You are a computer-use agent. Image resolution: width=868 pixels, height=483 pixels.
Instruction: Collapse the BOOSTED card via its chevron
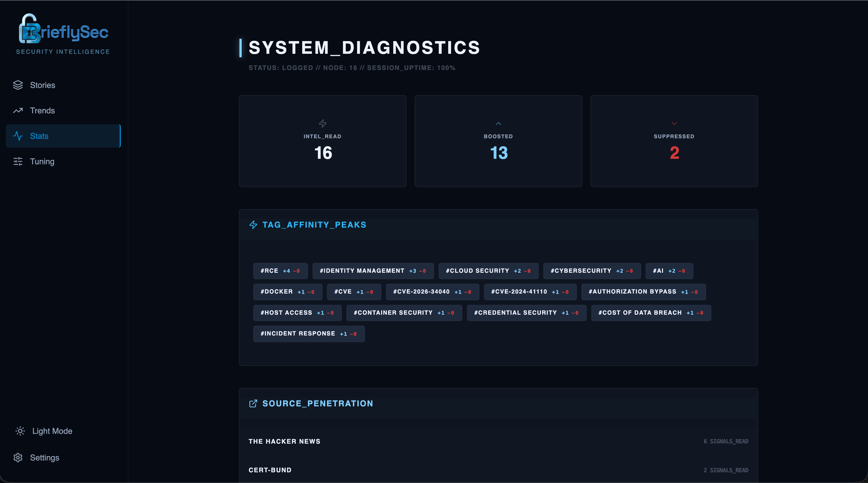coord(498,123)
